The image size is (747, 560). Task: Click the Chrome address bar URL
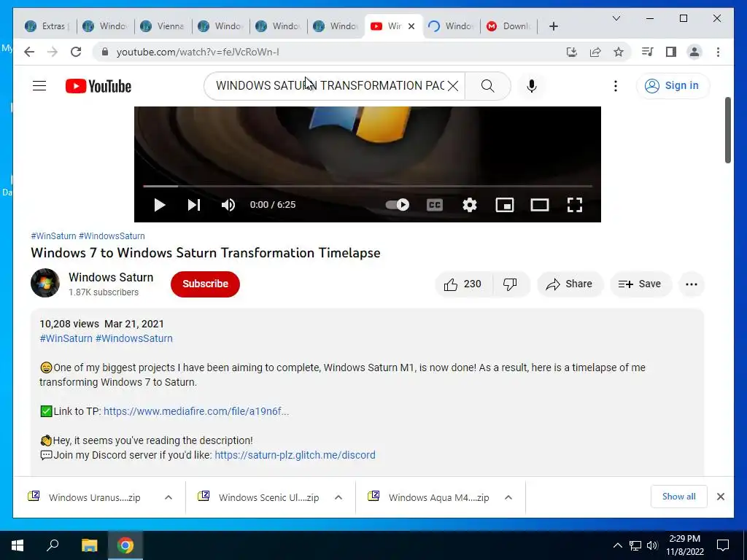[x=198, y=52]
